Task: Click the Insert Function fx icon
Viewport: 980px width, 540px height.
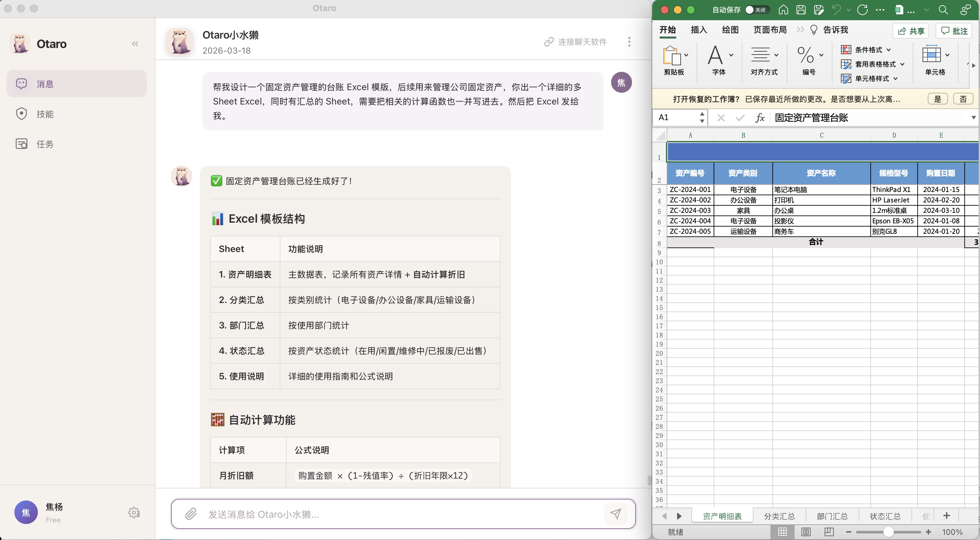Action: pos(760,118)
